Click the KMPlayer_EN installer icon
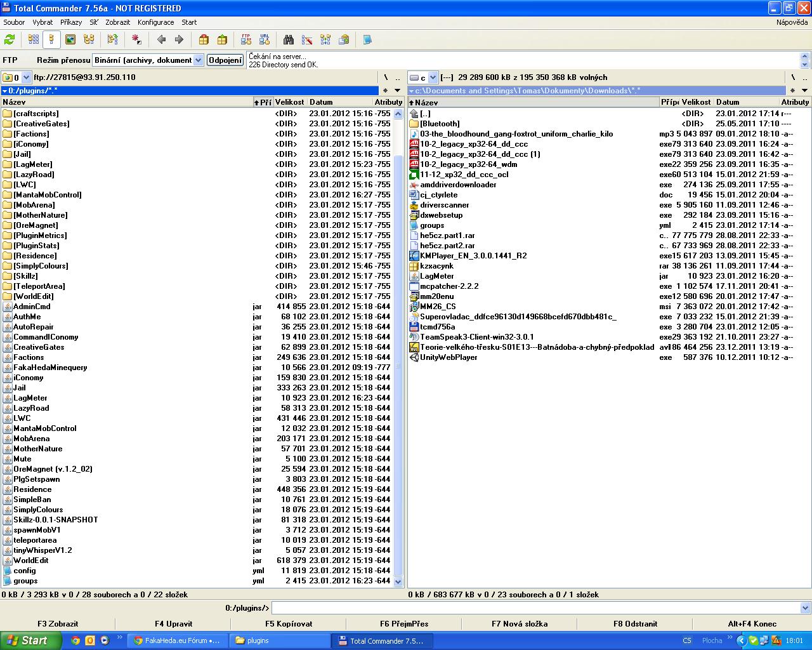 (414, 256)
